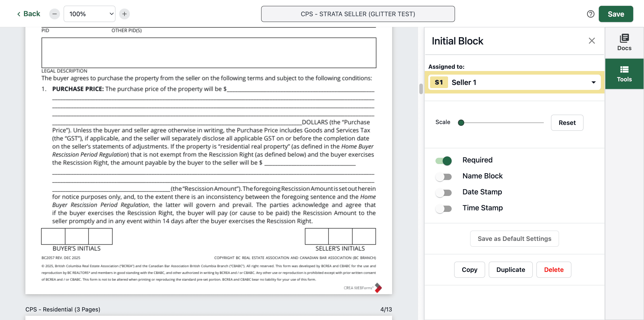The width and height of the screenshot is (644, 320).
Task: Click the Legal Description box
Action: point(209,53)
